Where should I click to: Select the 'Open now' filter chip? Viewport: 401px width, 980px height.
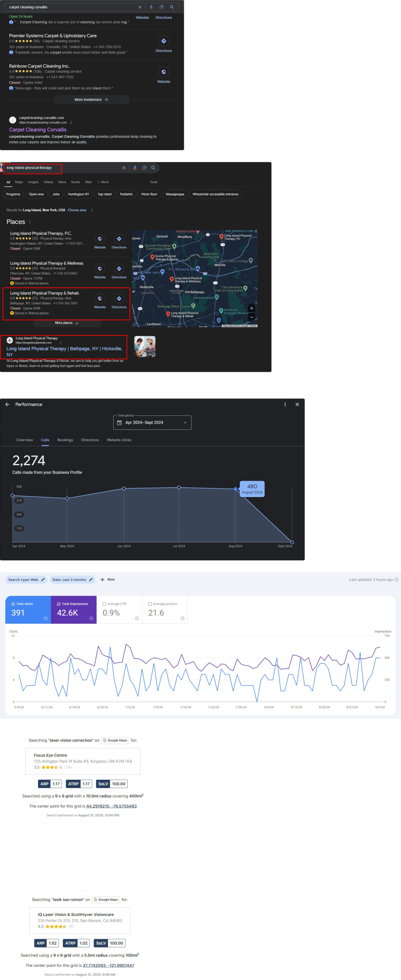[x=36, y=194]
